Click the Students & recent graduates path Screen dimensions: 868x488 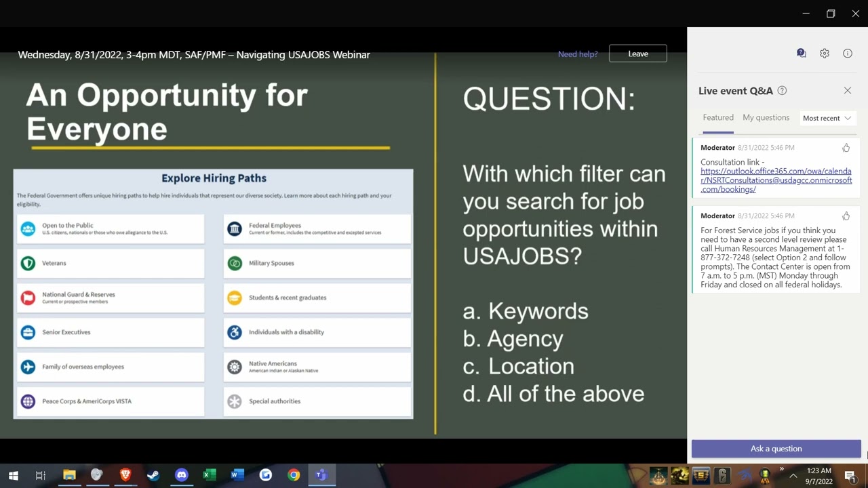(317, 298)
